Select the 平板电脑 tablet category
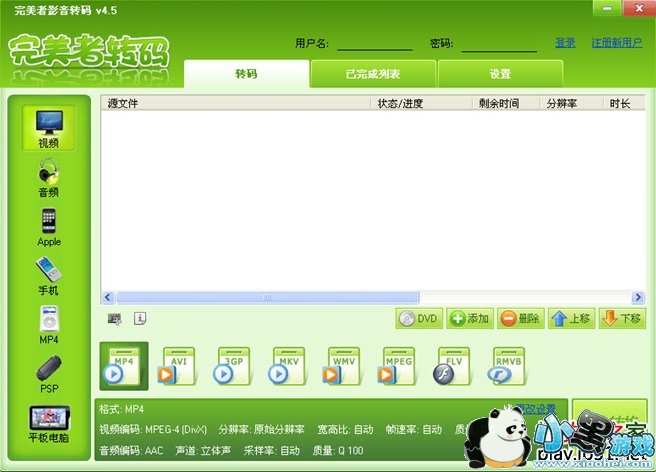 tap(49, 424)
